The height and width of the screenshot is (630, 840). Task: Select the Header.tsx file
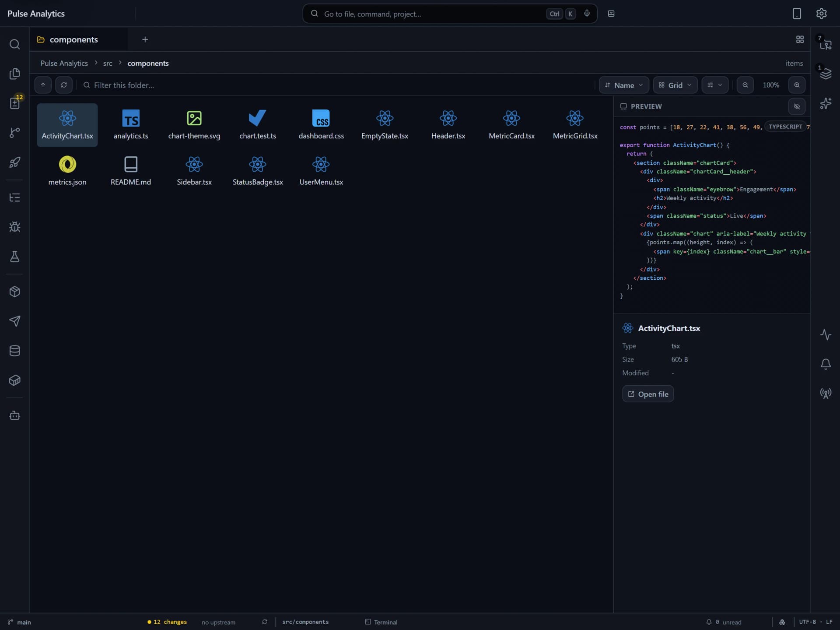(448, 125)
